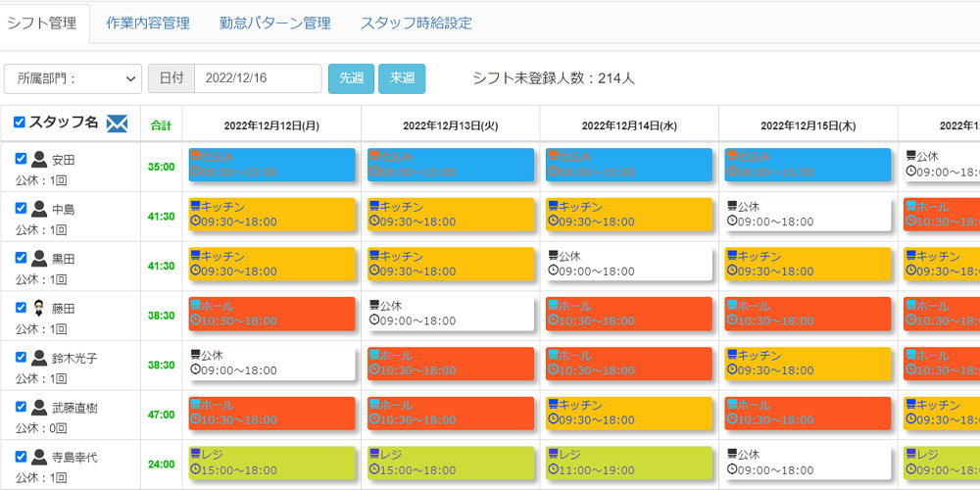The width and height of the screenshot is (980, 490).
Task: Open 黒田's キッチン shift on December 15
Action: point(808,264)
